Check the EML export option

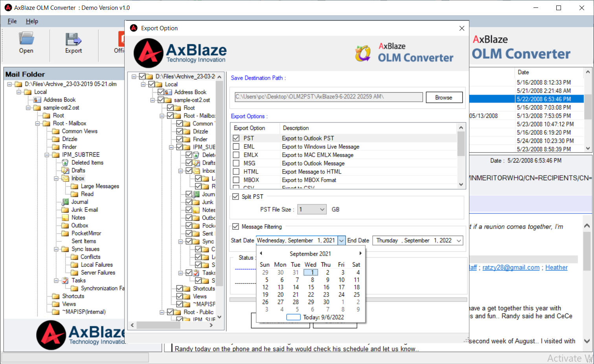tap(236, 146)
